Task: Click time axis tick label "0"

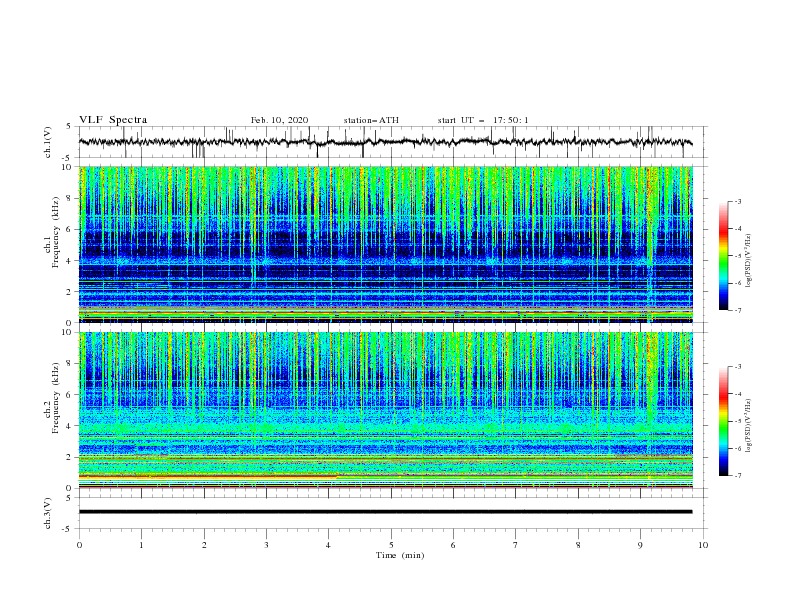Action: click(79, 545)
